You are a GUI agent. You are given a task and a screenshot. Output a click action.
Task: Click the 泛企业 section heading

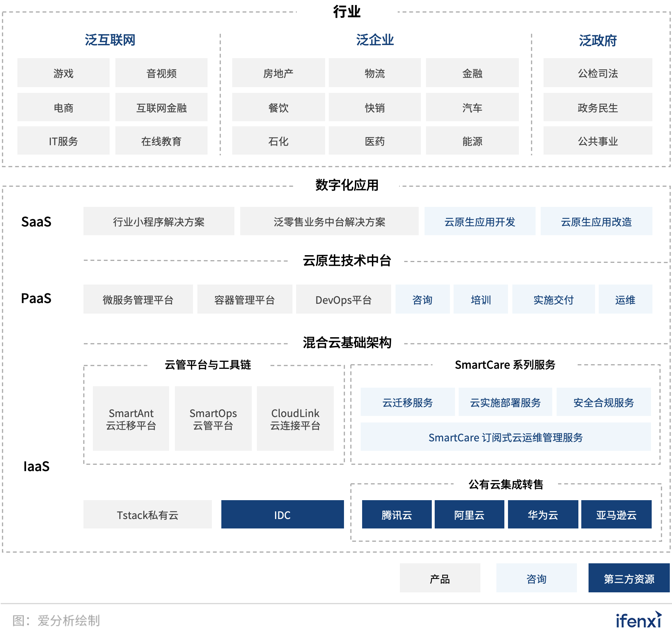375,40
